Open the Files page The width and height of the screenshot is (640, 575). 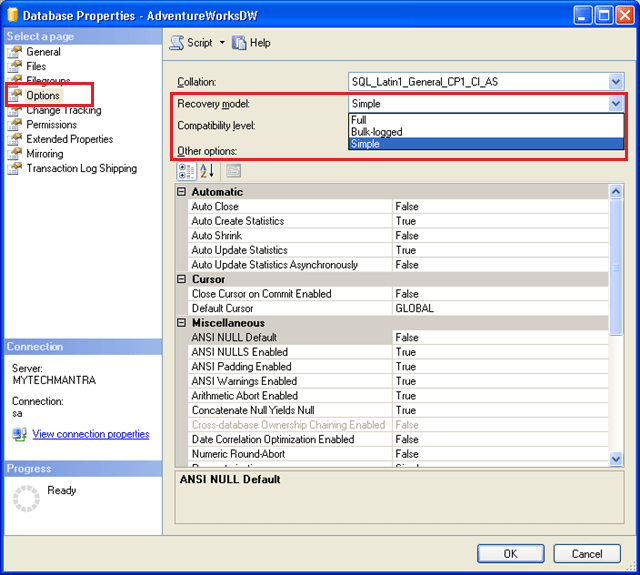click(x=36, y=66)
